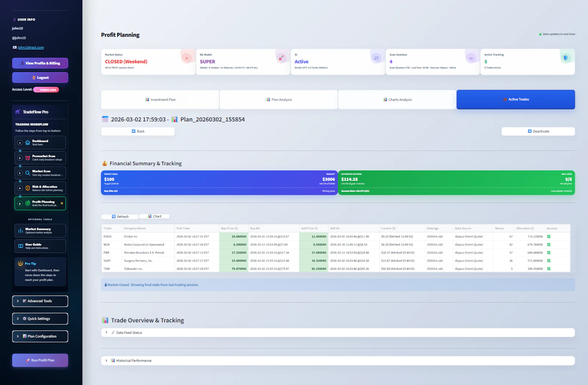Toggle the Success checkbox for ONDS

pos(549,237)
